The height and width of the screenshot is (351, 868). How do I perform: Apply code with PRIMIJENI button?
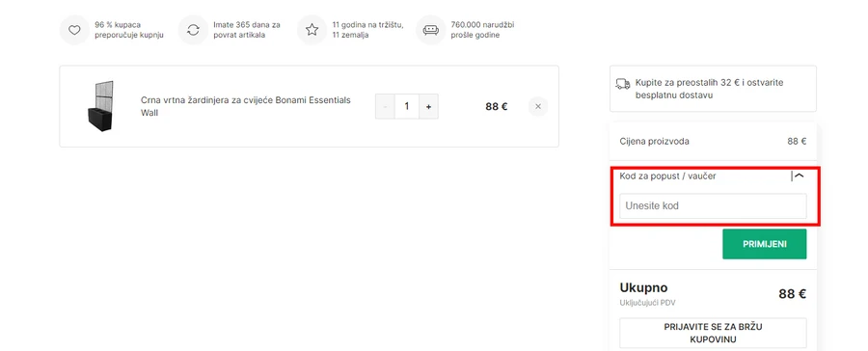765,244
